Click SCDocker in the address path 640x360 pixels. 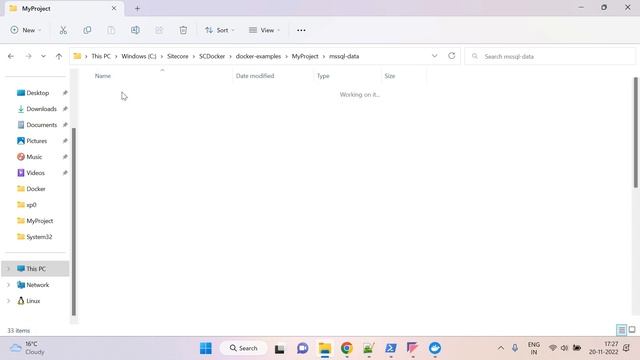tap(212, 56)
